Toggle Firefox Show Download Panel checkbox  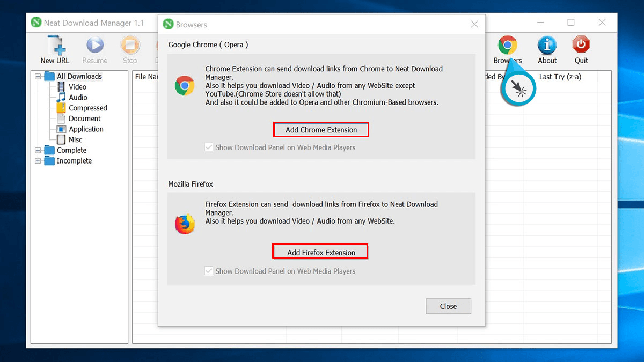pyautogui.click(x=209, y=271)
